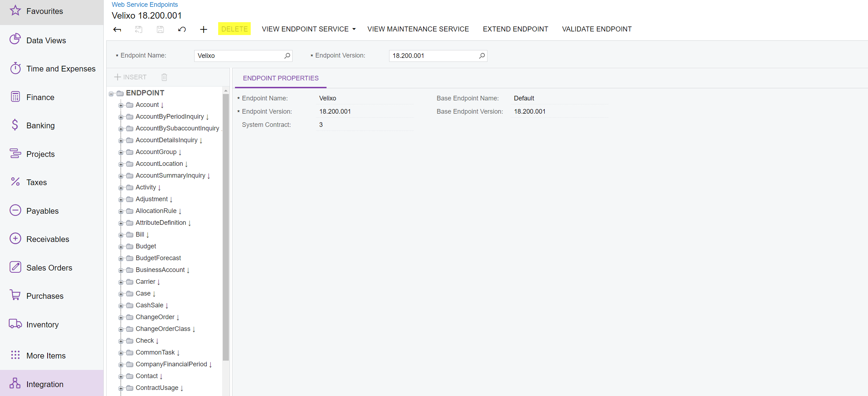
Task: Click the Save disk toolbar icon
Action: pyautogui.click(x=160, y=29)
